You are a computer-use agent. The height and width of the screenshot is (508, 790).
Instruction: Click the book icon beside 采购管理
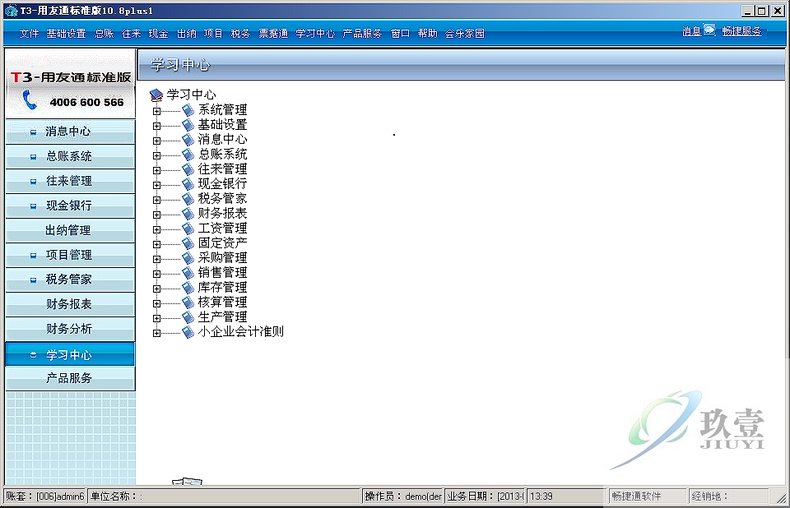[188, 258]
